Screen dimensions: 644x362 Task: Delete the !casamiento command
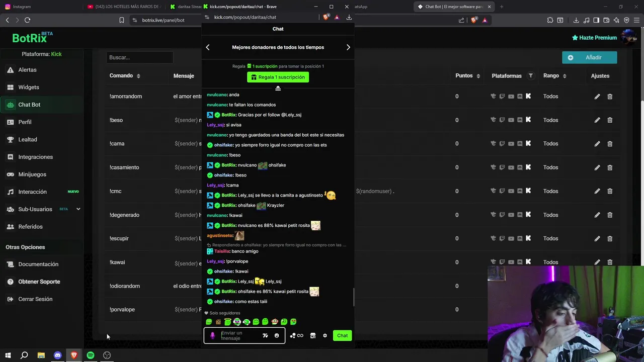tap(610, 167)
